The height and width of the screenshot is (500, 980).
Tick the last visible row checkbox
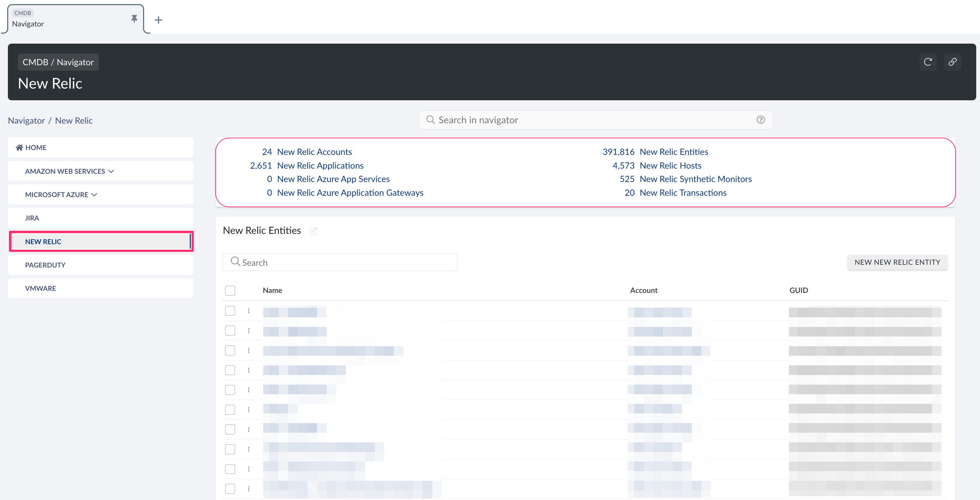tap(230, 489)
